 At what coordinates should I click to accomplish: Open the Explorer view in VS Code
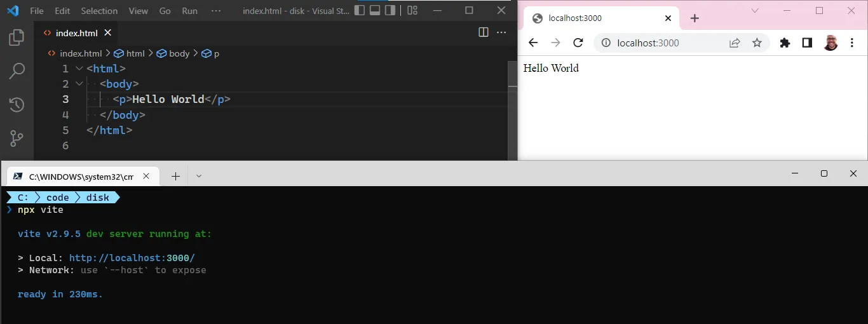coord(17,37)
